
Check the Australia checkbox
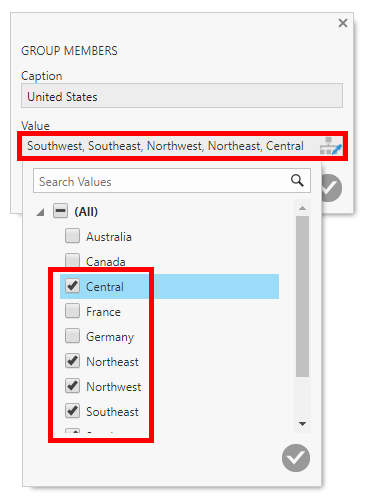(x=72, y=236)
